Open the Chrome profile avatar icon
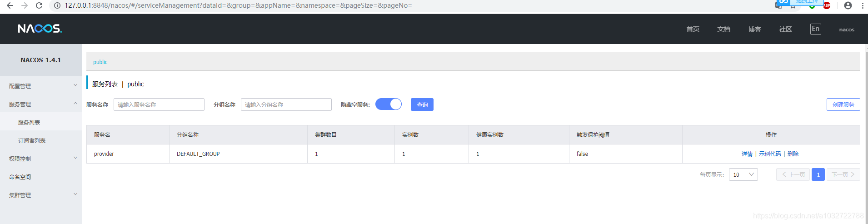The width and height of the screenshot is (868, 224). click(x=848, y=5)
